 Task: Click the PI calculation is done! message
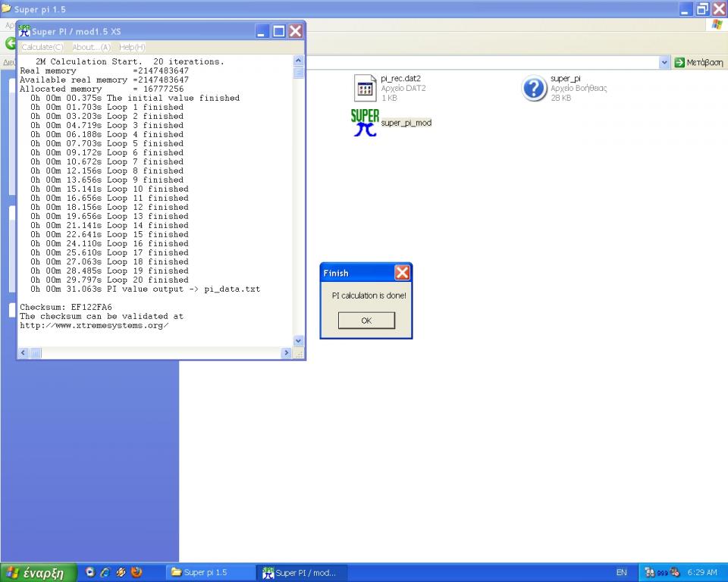pos(369,296)
